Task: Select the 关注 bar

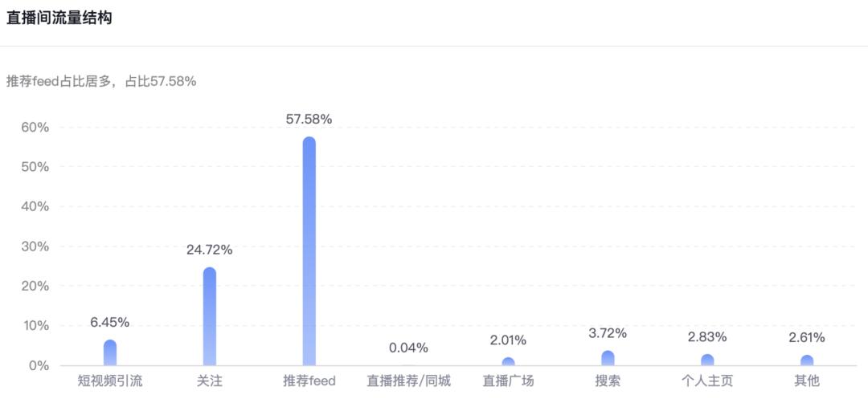Action: click(x=209, y=316)
